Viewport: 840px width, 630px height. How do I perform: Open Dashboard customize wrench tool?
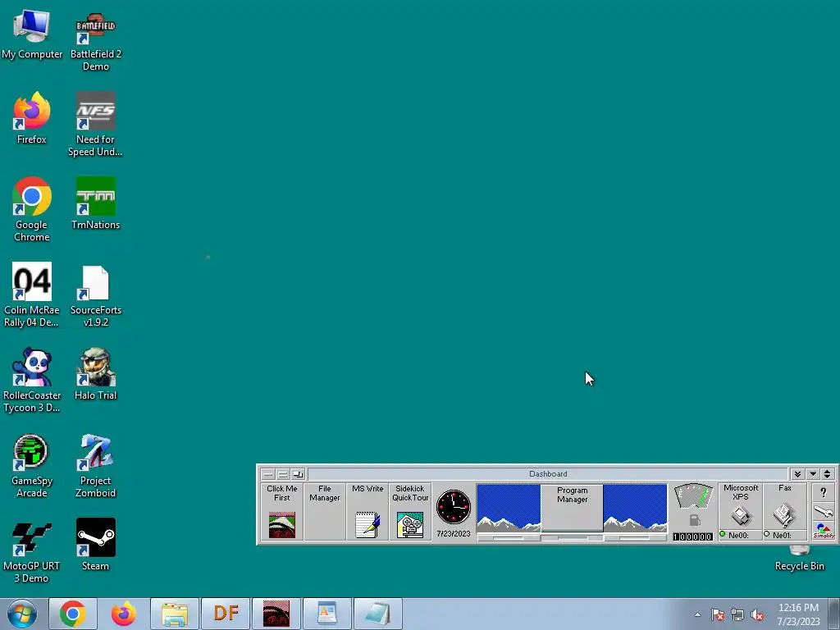pyautogui.click(x=824, y=512)
